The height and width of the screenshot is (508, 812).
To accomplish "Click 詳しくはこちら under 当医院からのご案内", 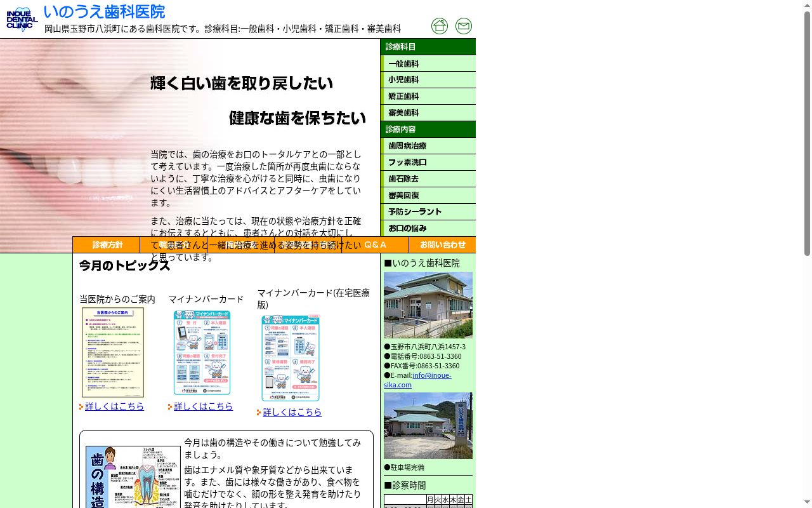I will pyautogui.click(x=115, y=406).
